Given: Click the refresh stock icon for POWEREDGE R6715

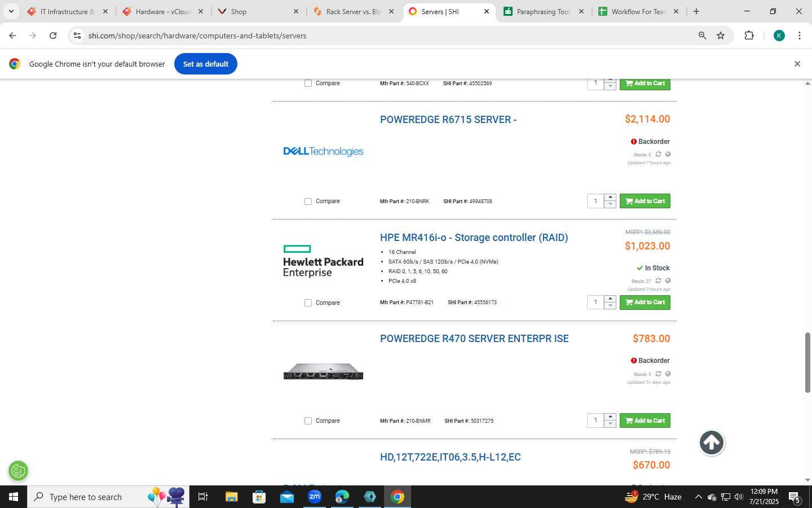Looking at the screenshot, I should (658, 154).
